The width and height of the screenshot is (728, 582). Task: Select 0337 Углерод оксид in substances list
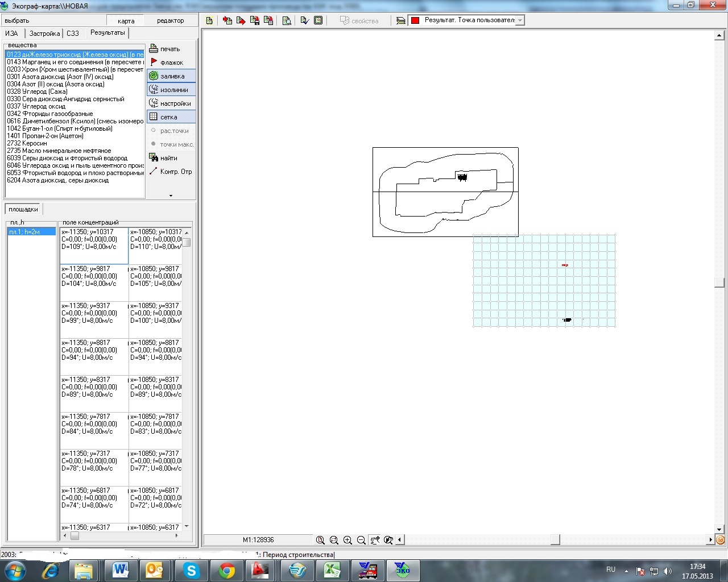36,106
